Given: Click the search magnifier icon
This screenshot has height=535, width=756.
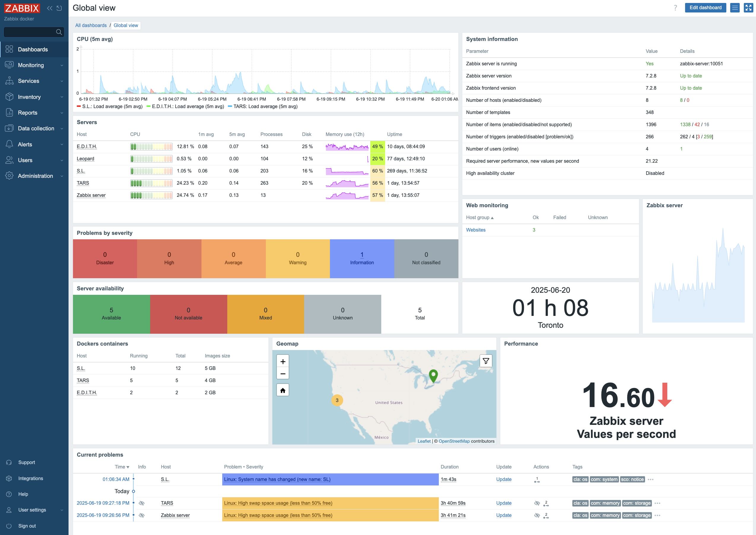Looking at the screenshot, I should coord(59,32).
